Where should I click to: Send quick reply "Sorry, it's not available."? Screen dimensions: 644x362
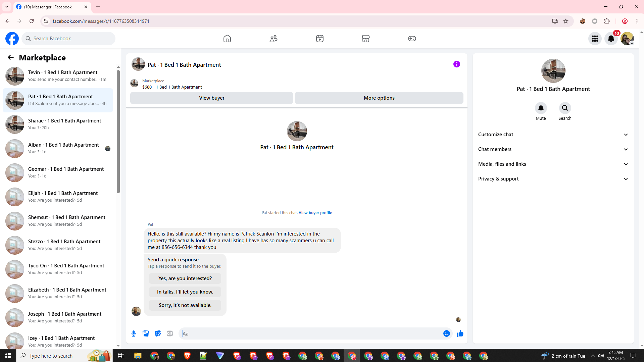185,305
